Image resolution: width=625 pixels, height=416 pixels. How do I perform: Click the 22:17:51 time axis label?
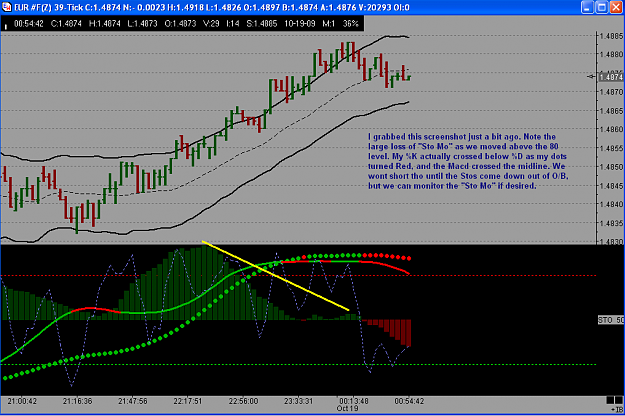tap(188, 401)
